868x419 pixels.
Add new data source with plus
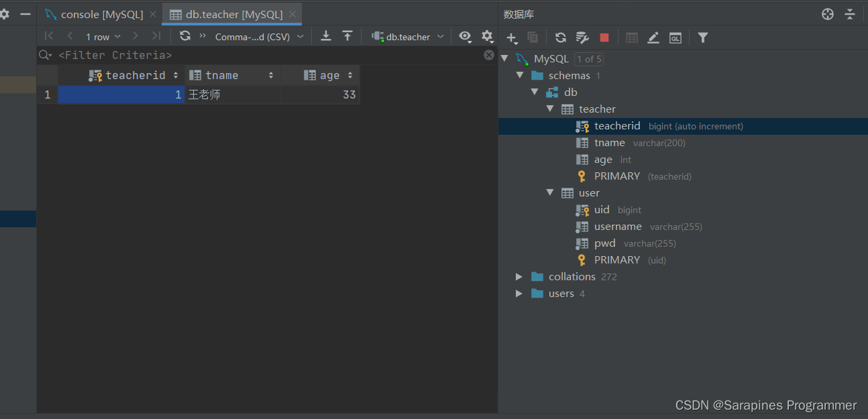512,38
